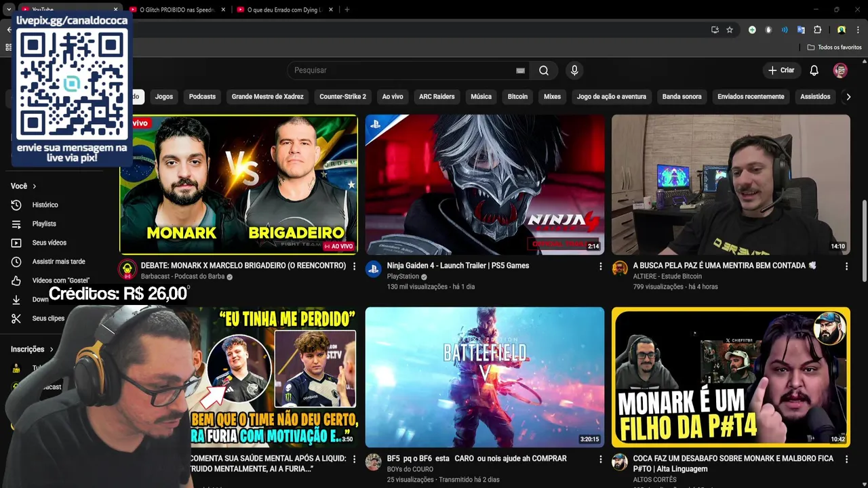The height and width of the screenshot is (488, 868).
Task: Select the Assistidos chip
Action: (x=815, y=97)
